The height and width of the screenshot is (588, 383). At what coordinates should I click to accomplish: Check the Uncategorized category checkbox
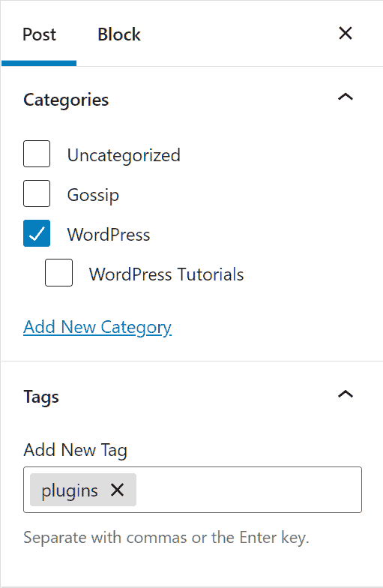pos(37,154)
